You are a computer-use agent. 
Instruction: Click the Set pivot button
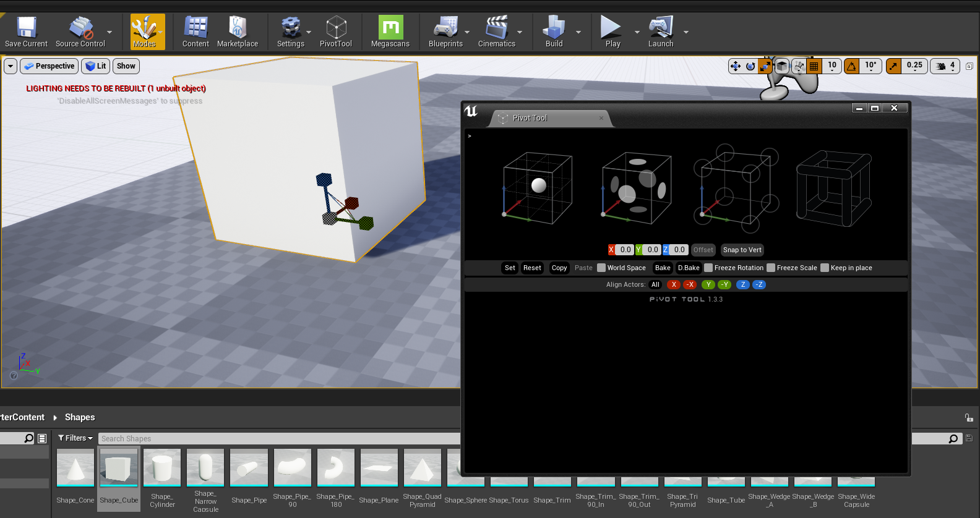(510, 268)
